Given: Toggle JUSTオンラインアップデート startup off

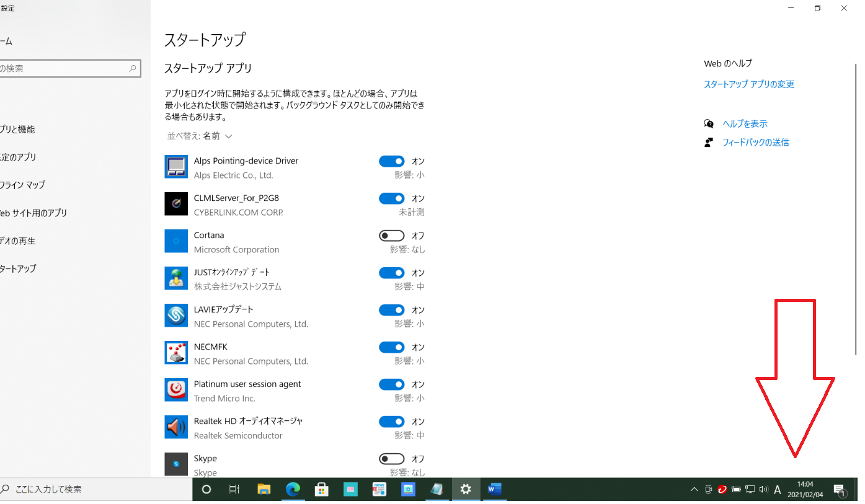Looking at the screenshot, I should coord(391,273).
